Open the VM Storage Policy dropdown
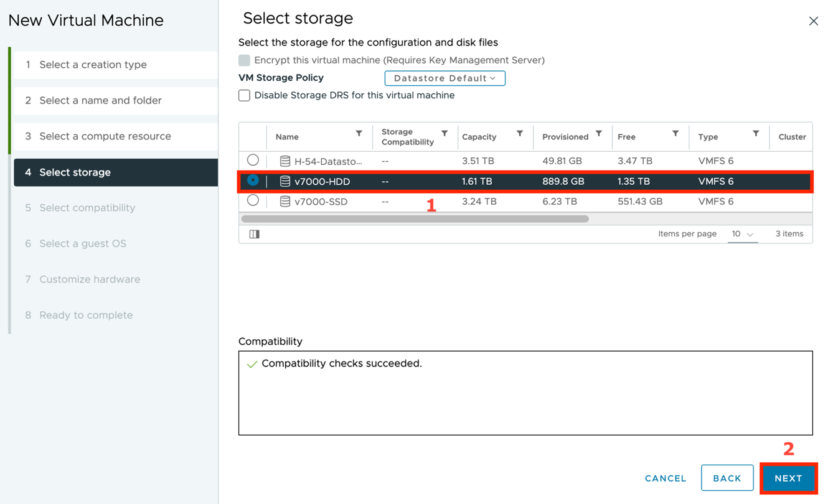 click(x=445, y=78)
